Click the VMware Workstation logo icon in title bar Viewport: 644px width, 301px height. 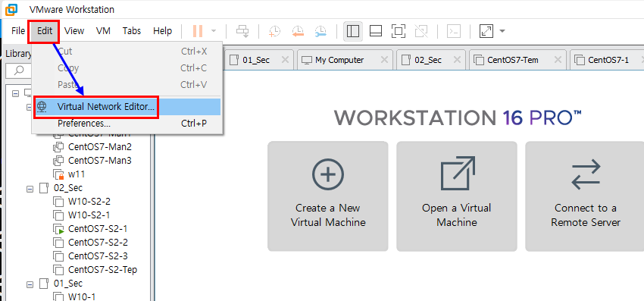coord(12,8)
